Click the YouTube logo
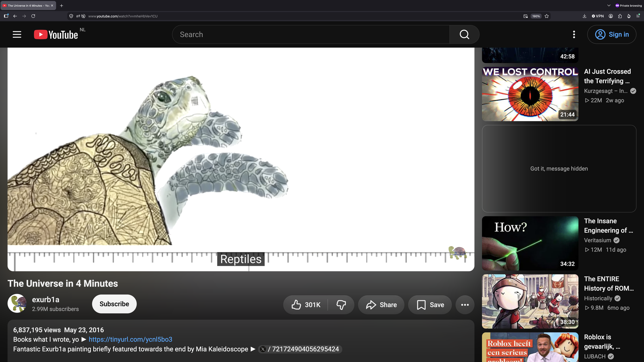Image resolution: width=644 pixels, height=362 pixels. (x=56, y=35)
